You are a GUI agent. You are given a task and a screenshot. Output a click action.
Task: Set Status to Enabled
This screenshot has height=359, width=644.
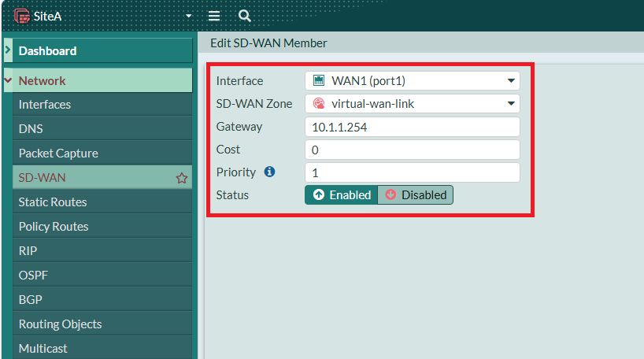tap(342, 194)
